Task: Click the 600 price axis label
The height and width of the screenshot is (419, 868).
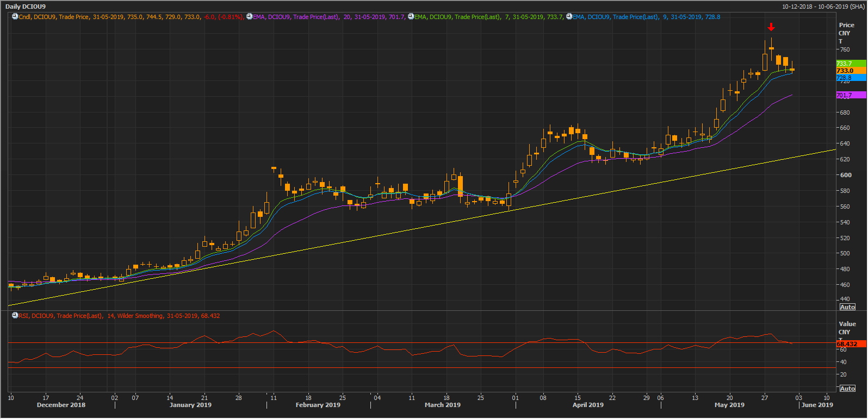Action: coord(846,175)
